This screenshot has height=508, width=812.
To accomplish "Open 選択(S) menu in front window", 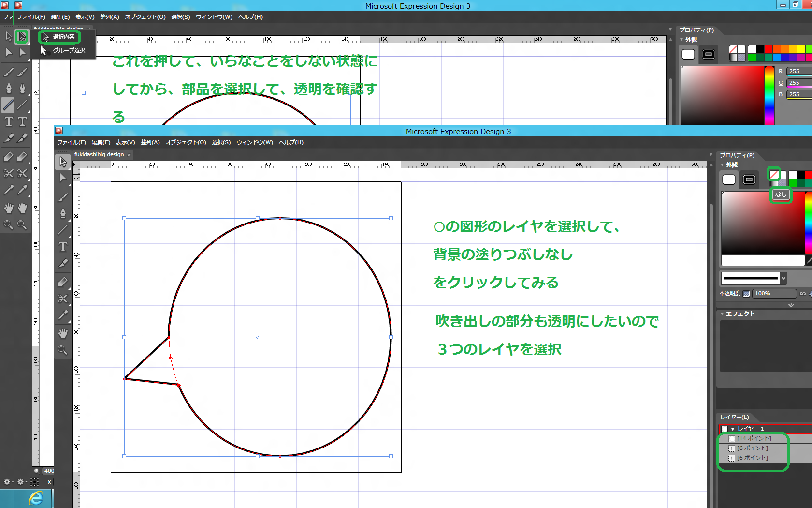I will pos(221,142).
